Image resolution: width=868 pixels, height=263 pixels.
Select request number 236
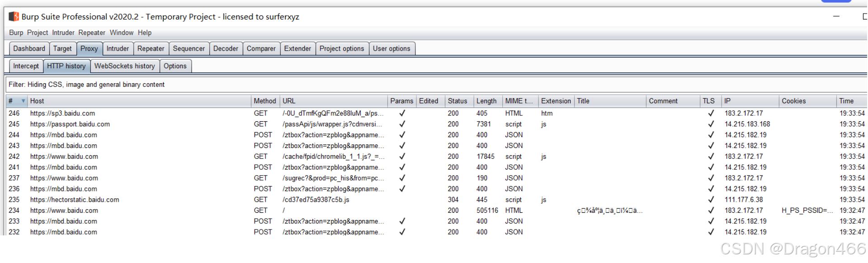(x=14, y=189)
